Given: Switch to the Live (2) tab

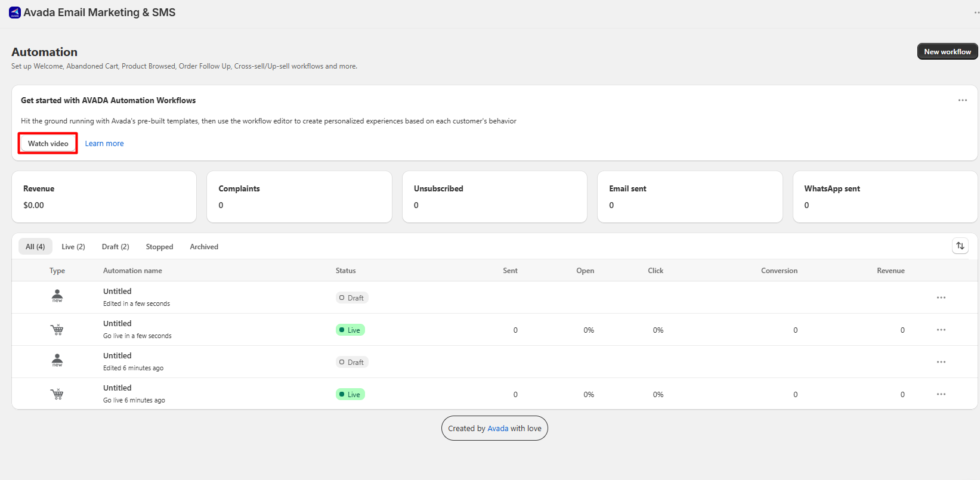Looking at the screenshot, I should [73, 246].
